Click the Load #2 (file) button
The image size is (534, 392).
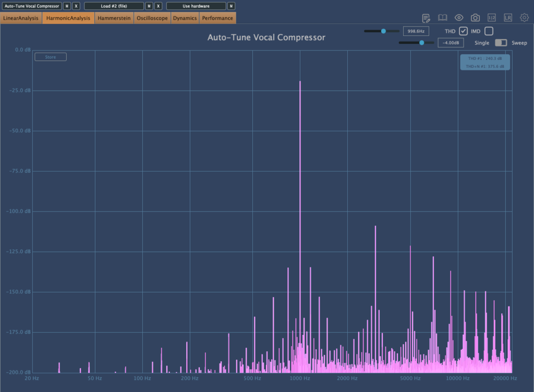coord(114,6)
